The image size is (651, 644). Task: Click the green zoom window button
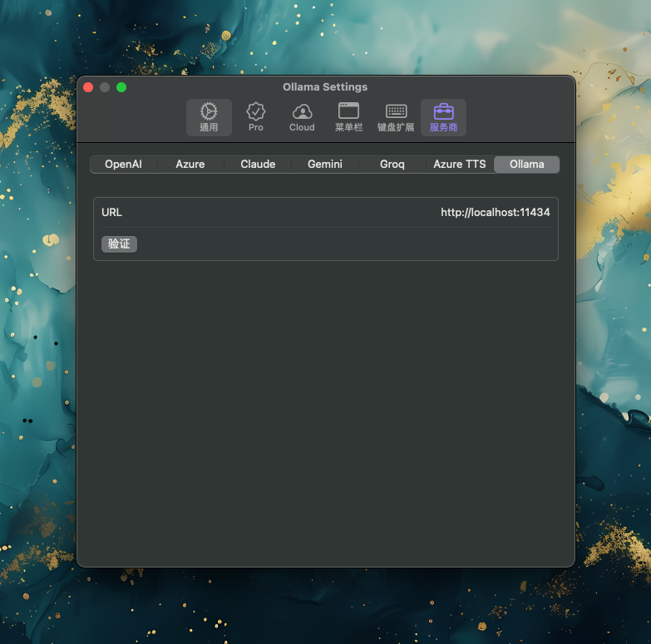(121, 87)
